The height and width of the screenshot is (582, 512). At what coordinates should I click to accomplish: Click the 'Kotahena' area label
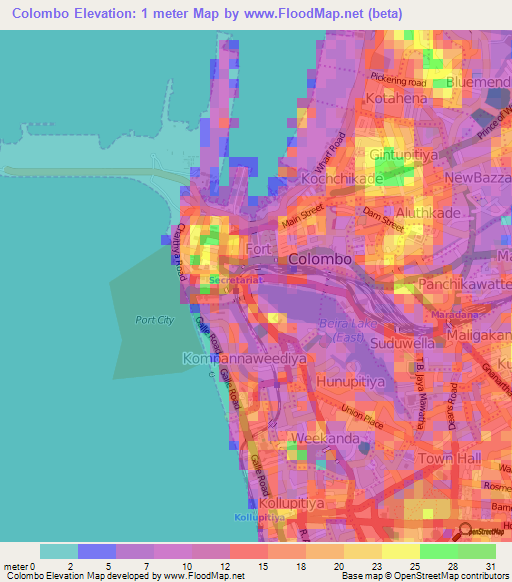[x=396, y=98]
